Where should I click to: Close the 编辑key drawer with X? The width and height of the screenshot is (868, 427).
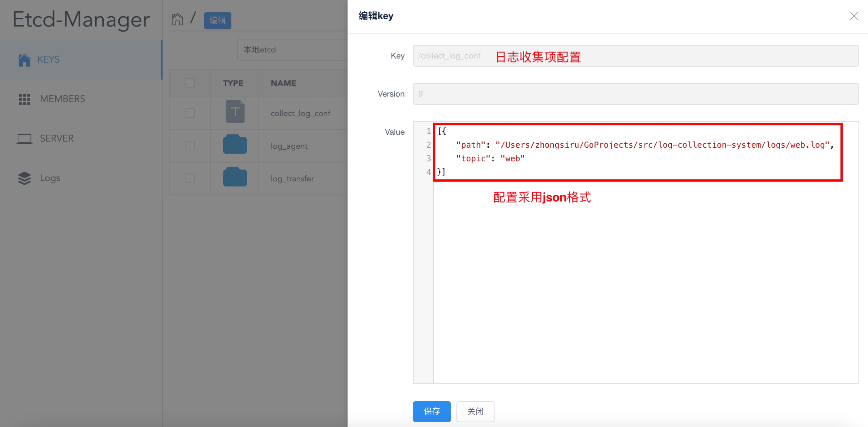pos(854,16)
